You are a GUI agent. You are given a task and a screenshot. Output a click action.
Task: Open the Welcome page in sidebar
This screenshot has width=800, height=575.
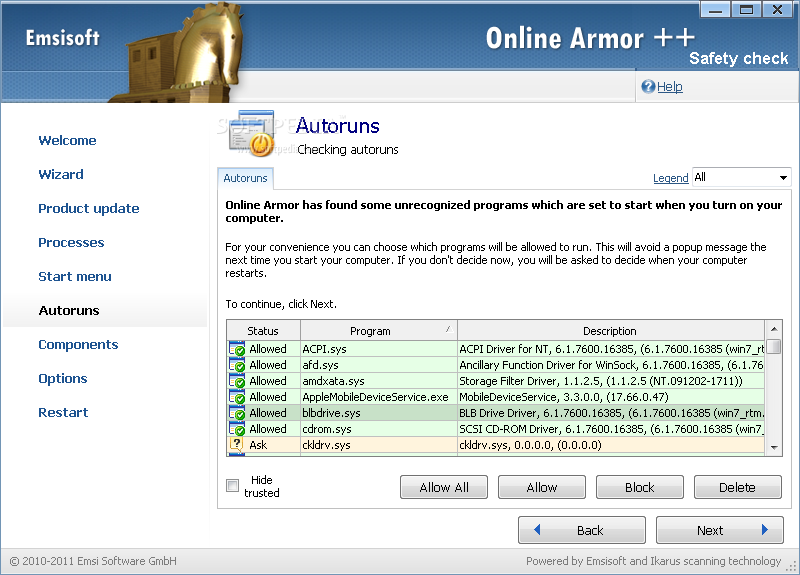coord(67,140)
